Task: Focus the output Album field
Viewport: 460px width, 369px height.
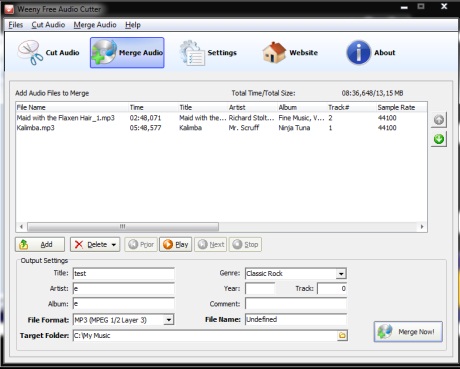Action: 124,304
